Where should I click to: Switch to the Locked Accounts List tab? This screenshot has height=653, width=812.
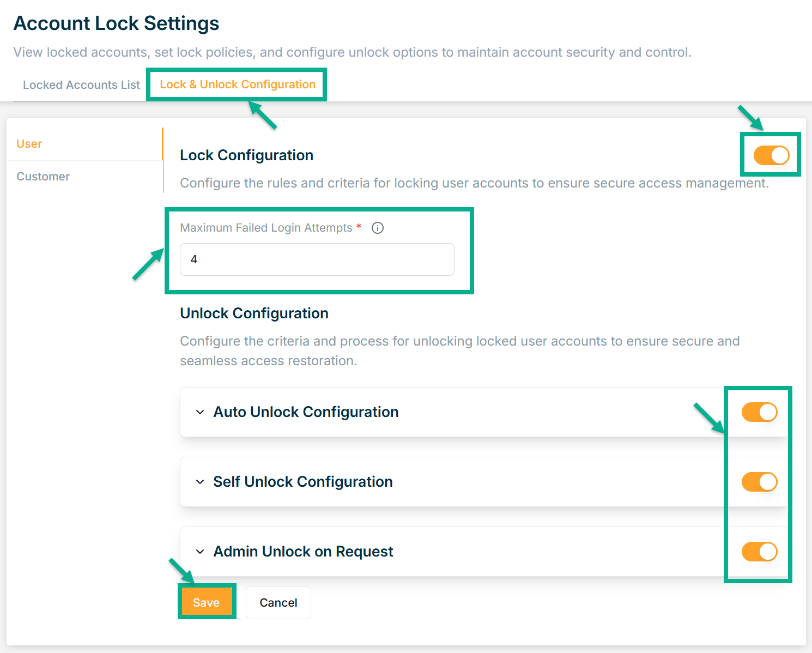[x=81, y=85]
